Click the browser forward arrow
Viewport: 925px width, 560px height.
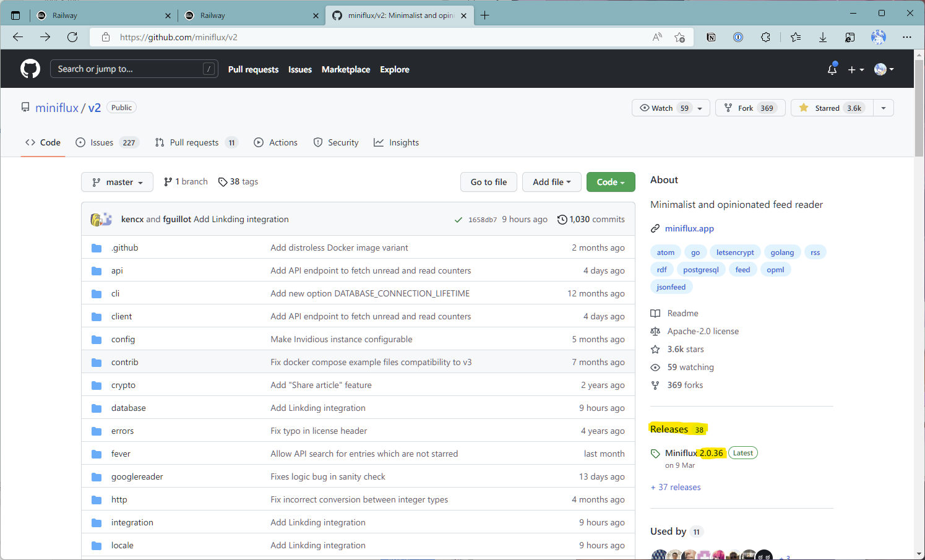45,37
